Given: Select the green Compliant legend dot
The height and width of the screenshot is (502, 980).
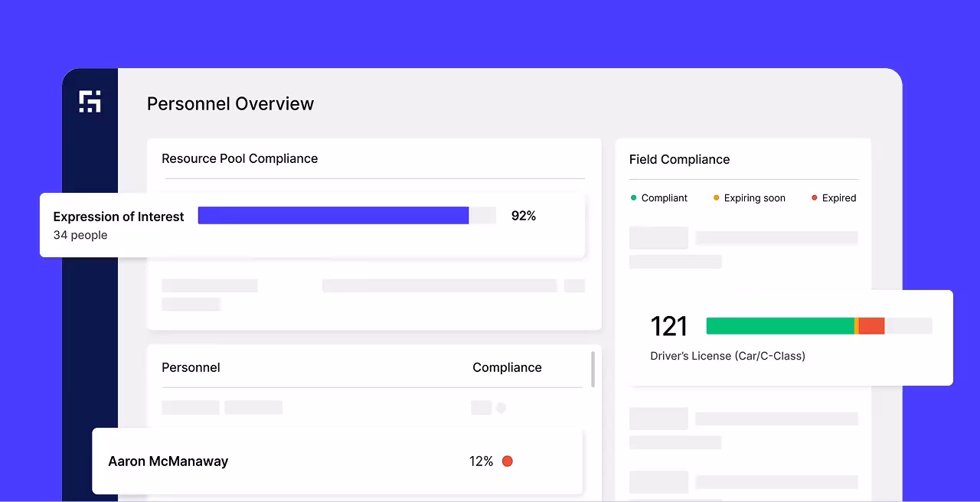Looking at the screenshot, I should [633, 197].
